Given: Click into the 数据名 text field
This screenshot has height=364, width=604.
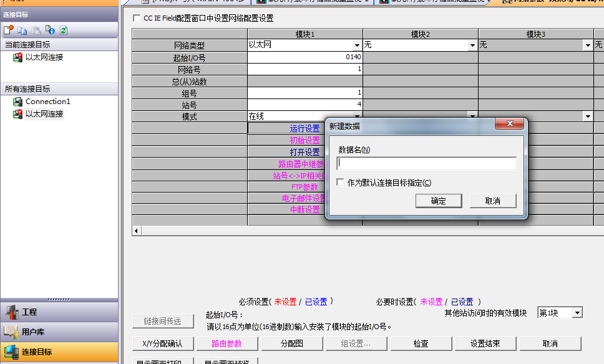Looking at the screenshot, I should click(x=426, y=163).
